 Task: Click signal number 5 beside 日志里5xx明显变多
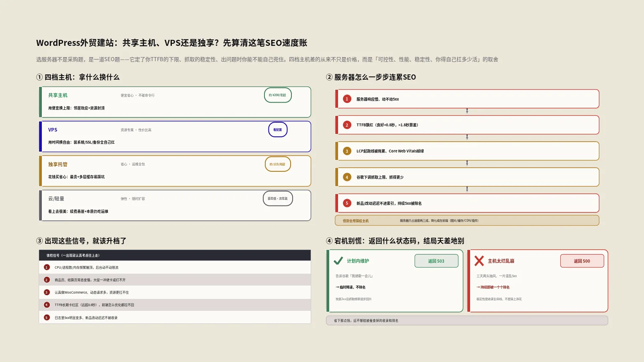[47, 318]
